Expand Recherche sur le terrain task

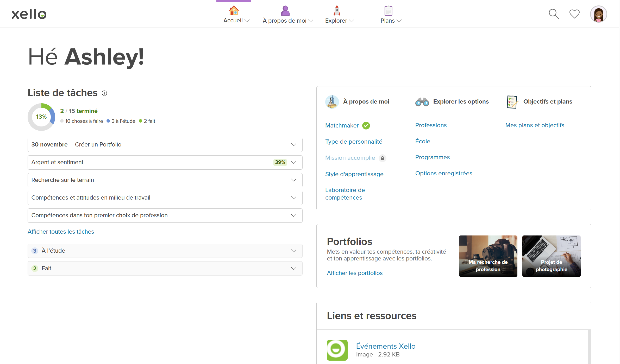coord(165,180)
